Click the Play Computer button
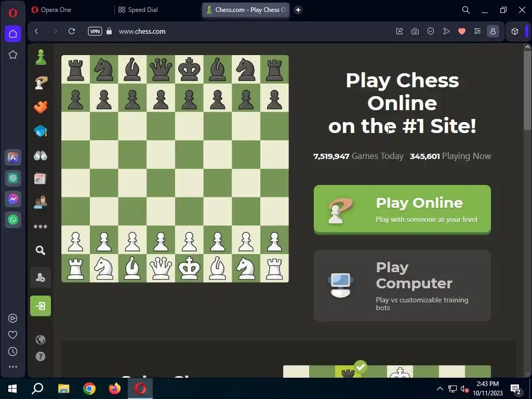The height and width of the screenshot is (399, 532). 402,285
